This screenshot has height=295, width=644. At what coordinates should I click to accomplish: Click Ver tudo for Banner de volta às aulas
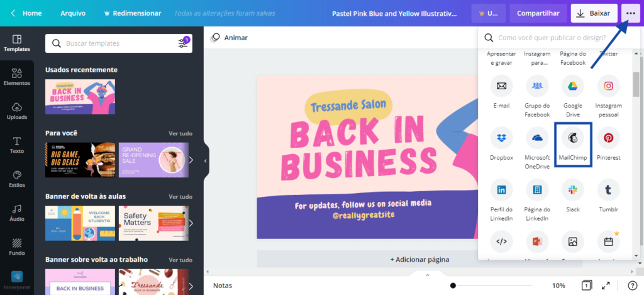click(180, 196)
